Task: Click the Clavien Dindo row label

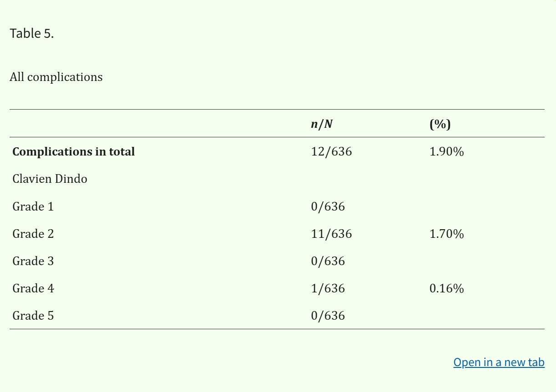Action: [x=50, y=179]
